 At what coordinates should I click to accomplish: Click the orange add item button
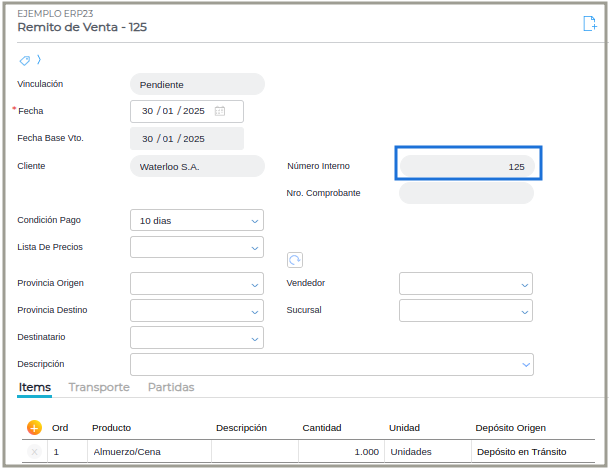[34, 427]
